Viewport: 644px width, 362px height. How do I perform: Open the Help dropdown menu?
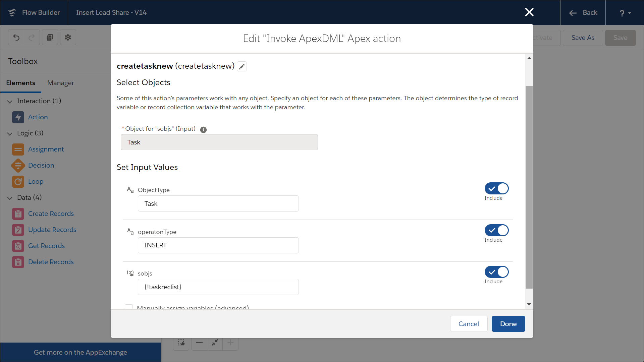coord(624,12)
